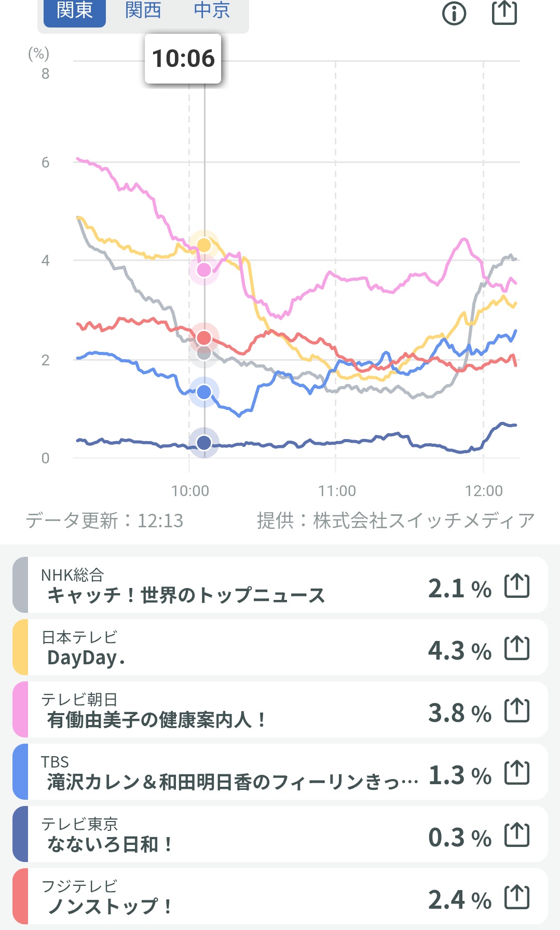Screen dimensions: 560x930
Task: Click the light blue TBS chart marker
Action: pyautogui.click(x=204, y=392)
